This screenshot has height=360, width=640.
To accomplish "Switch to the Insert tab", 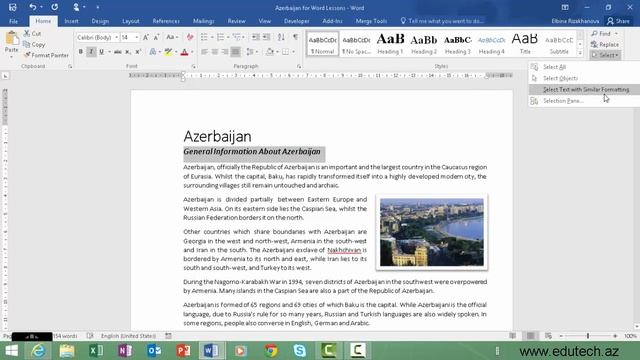I will 71,21.
